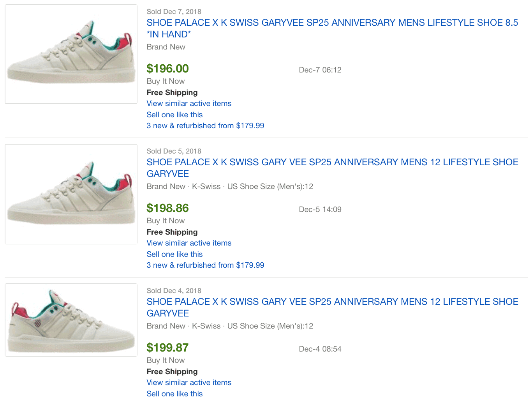This screenshot has width=532, height=403.
Task: Click the Dec-5 14:09 sale timestamp
Action: [x=320, y=210]
